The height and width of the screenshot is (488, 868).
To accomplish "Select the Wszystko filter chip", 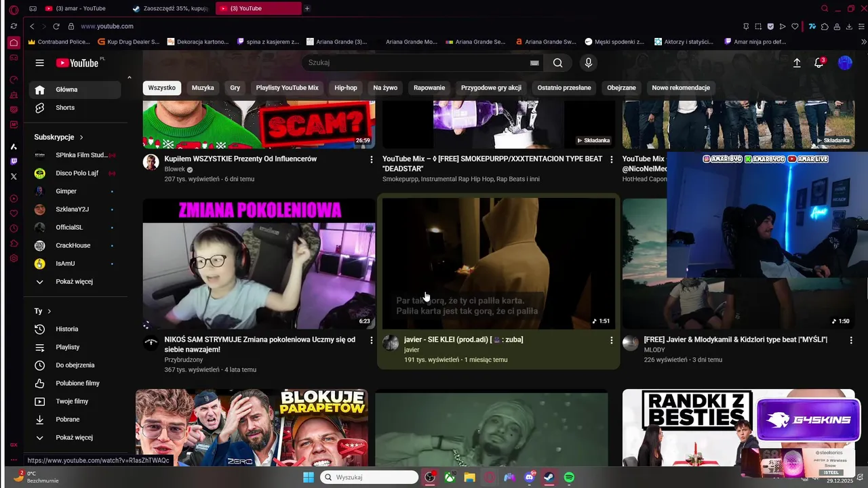I will click(162, 88).
